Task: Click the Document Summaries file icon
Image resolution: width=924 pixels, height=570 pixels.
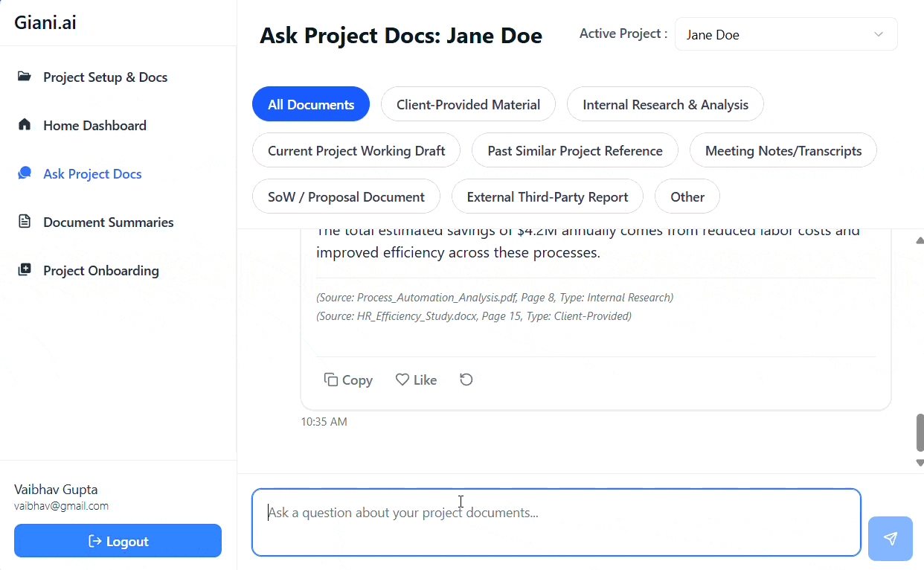Action: click(x=25, y=222)
